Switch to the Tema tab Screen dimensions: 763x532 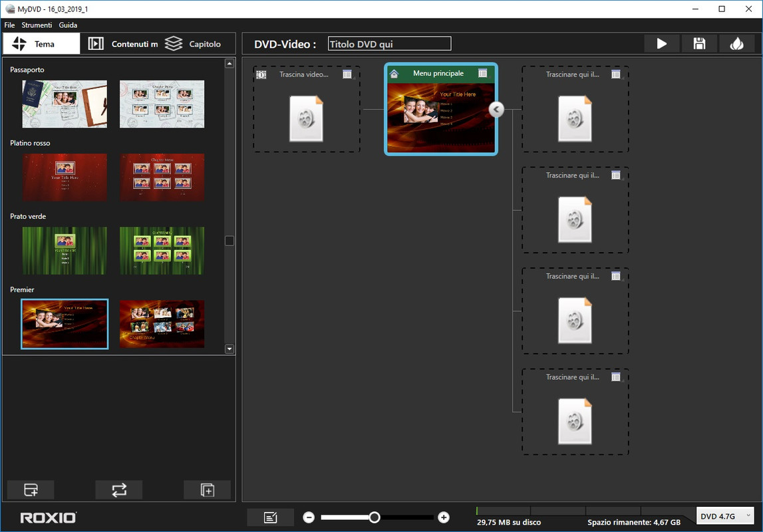41,44
